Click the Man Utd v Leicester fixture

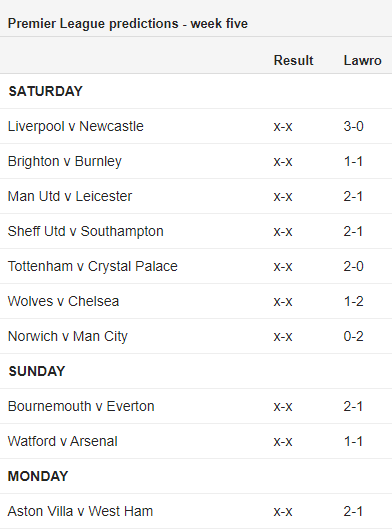click(70, 196)
